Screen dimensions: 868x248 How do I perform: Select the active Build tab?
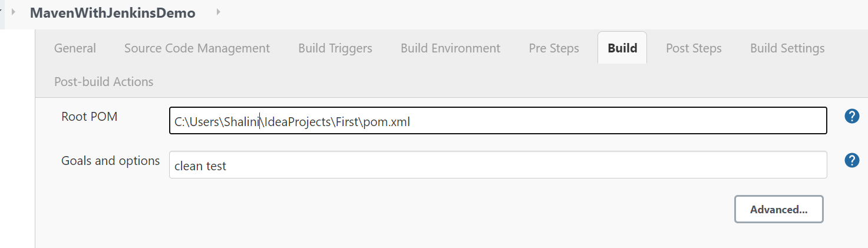click(622, 48)
